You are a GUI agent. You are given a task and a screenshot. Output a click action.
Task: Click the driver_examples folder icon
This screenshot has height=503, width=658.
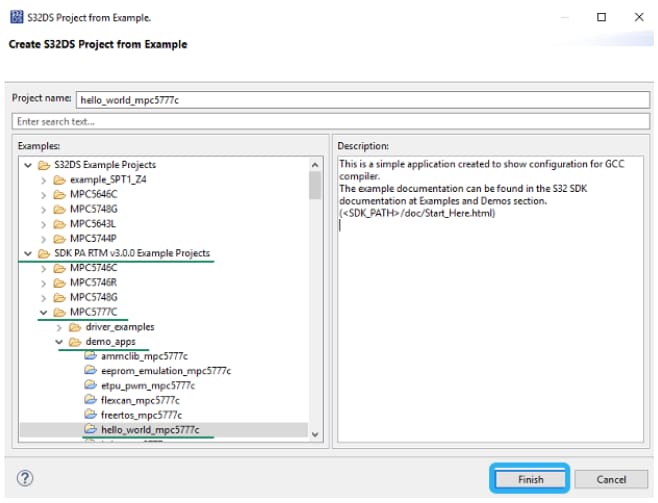[75, 327]
